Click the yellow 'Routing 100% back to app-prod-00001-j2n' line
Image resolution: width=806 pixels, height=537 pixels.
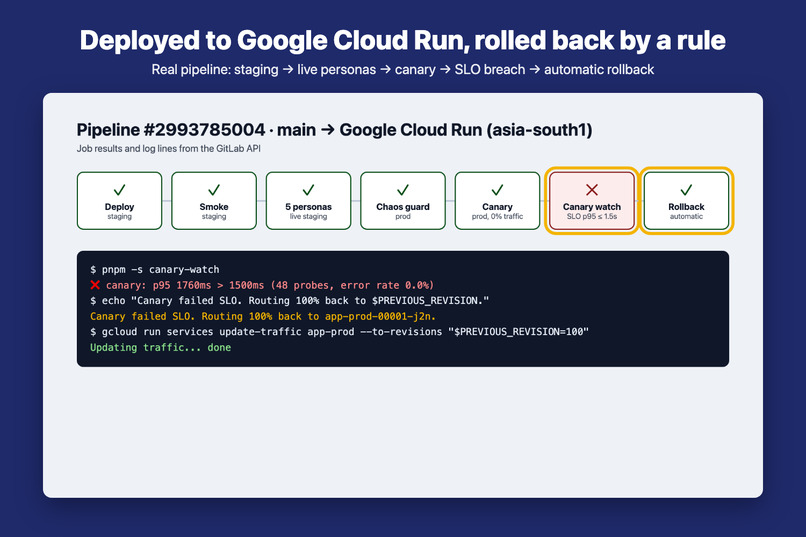point(263,316)
